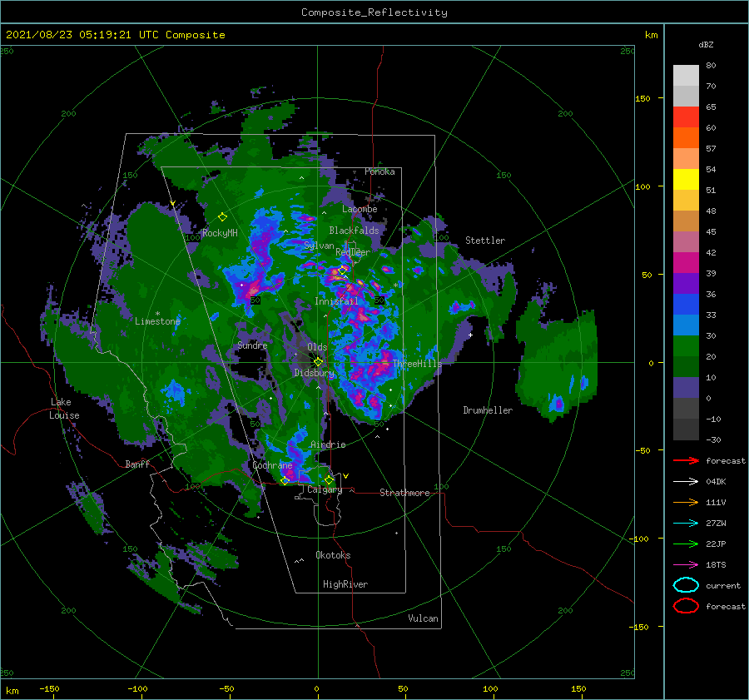The height and width of the screenshot is (700, 749).
Task: Click the ThreeHills town label
Action: 417,364
